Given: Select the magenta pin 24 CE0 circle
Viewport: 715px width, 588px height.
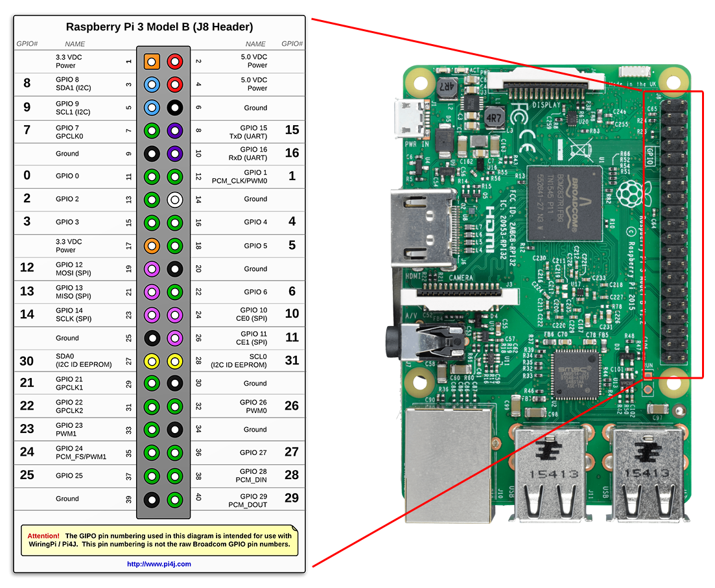Looking at the screenshot, I should (x=174, y=314).
